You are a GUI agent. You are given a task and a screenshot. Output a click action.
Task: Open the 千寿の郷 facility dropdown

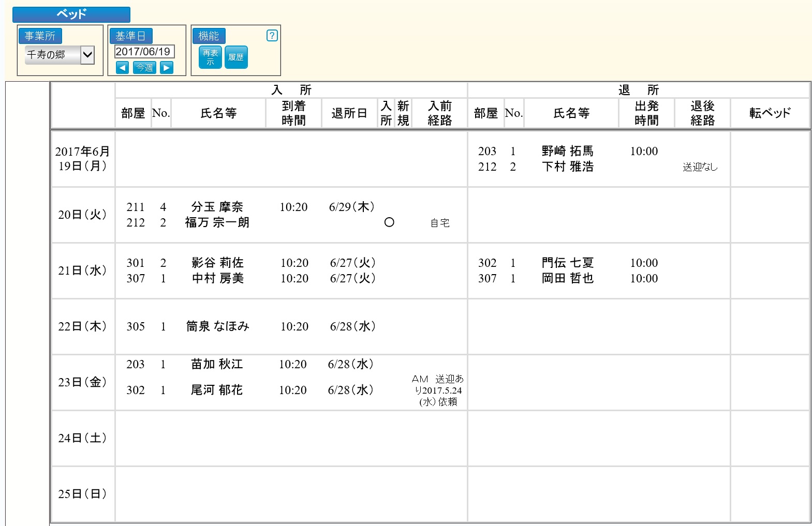coord(60,55)
